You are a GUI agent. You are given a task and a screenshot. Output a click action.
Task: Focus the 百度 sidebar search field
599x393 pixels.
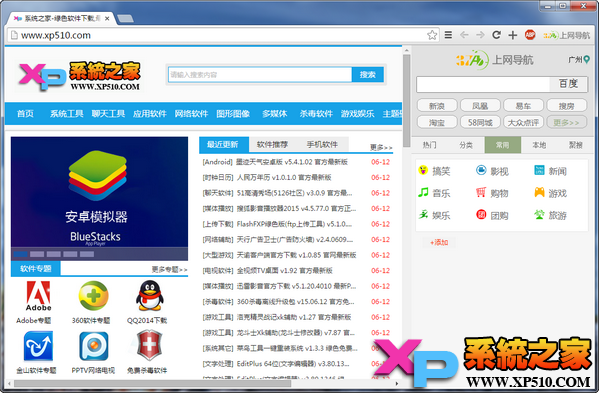tap(483, 84)
